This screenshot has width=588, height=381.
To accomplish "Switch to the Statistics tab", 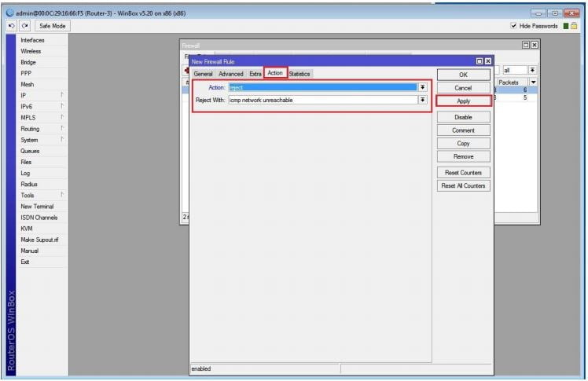I will point(300,74).
